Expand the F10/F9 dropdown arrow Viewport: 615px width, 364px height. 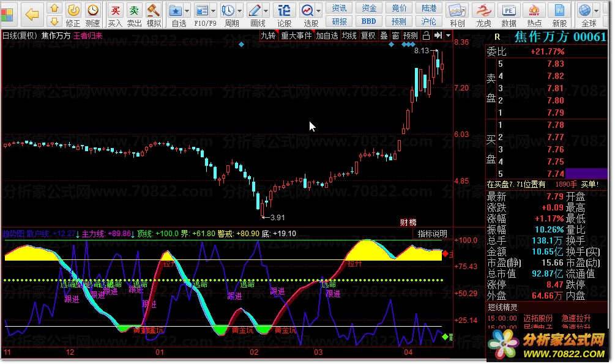(x=213, y=11)
